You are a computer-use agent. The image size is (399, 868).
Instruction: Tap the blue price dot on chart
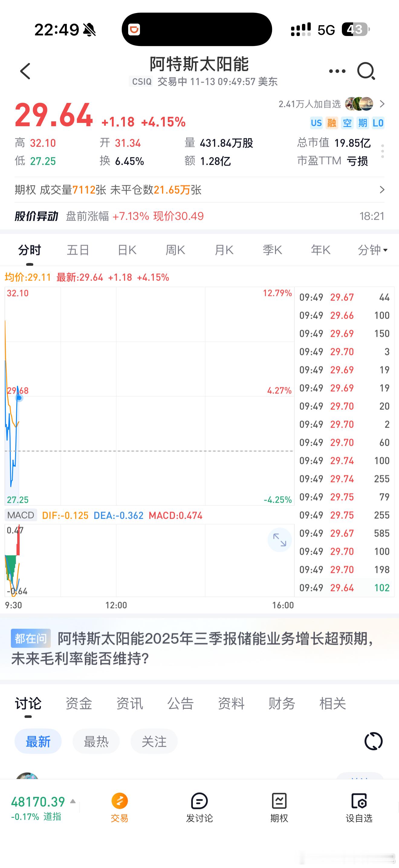click(x=19, y=398)
